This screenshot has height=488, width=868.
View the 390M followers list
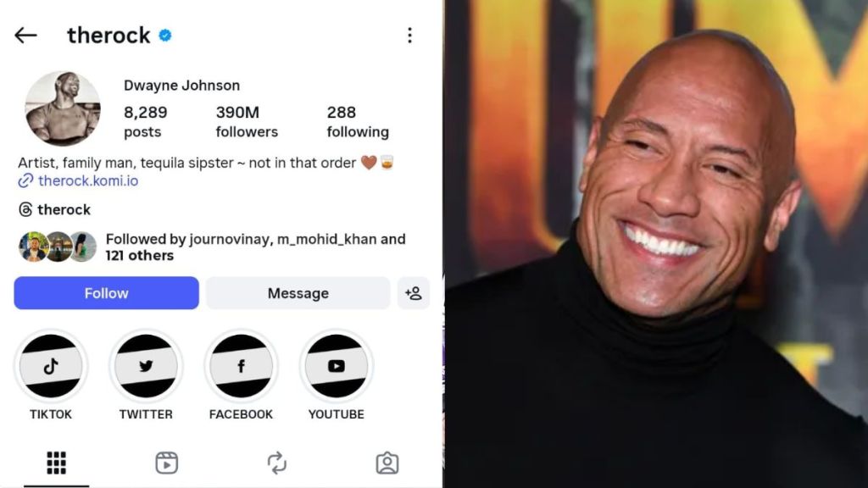247,122
